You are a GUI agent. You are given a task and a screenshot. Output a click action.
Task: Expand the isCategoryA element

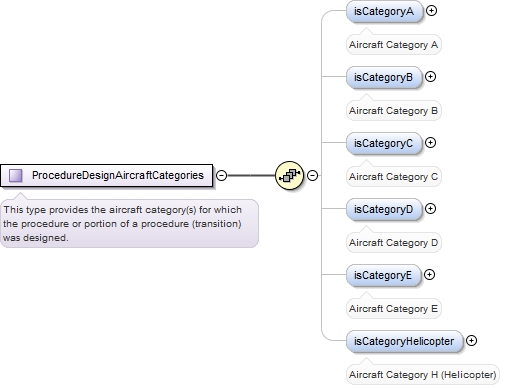pos(431,11)
